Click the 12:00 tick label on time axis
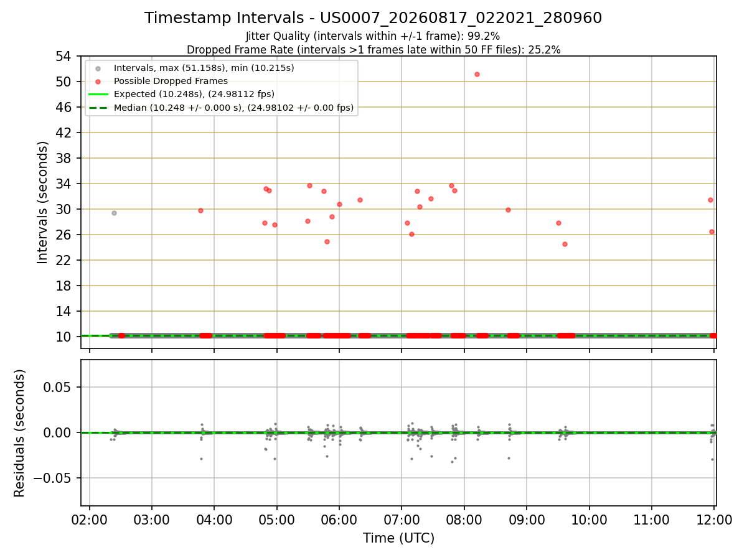The width and height of the screenshot is (747, 560). [x=714, y=520]
